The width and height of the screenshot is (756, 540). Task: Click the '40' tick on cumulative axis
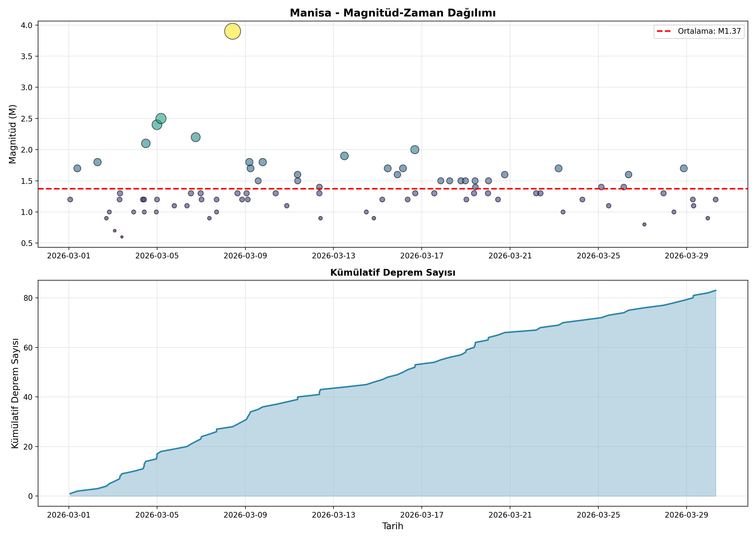click(28, 397)
